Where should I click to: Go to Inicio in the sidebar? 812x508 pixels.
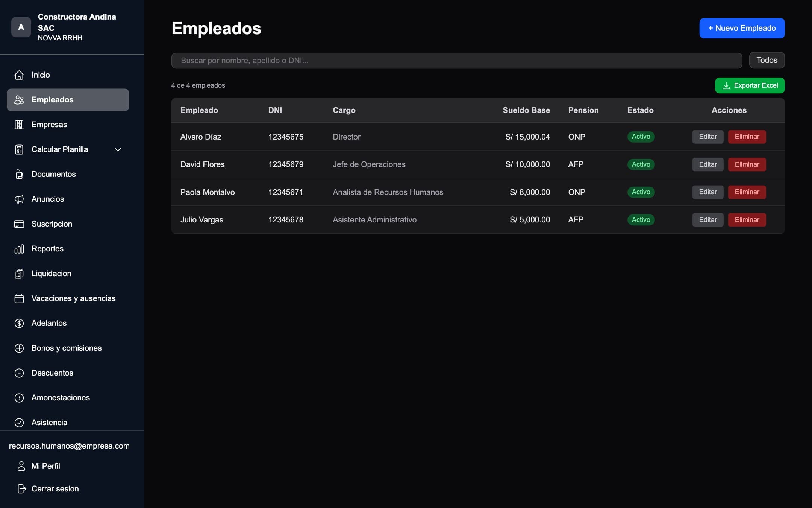[68, 75]
